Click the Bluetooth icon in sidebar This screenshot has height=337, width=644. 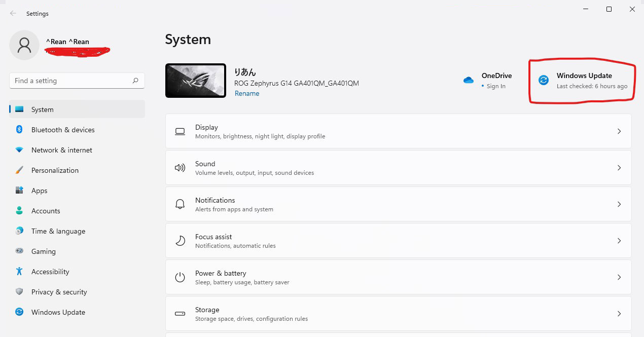[19, 130]
